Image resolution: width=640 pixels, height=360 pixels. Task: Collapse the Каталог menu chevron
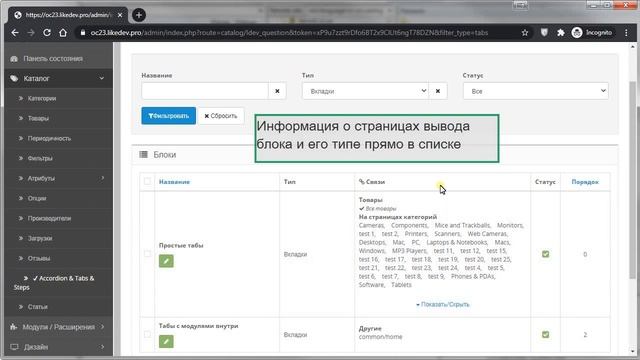pyautogui.click(x=102, y=78)
